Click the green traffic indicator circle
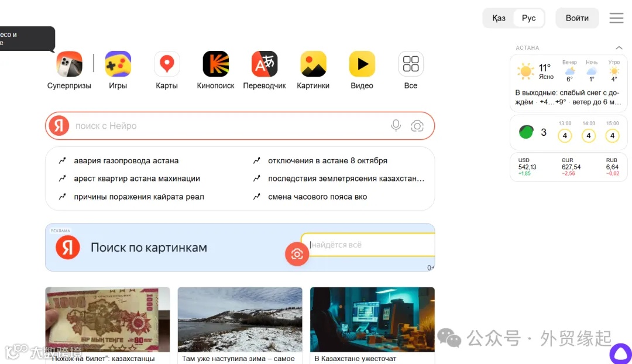The image size is (632, 364). pos(526,132)
